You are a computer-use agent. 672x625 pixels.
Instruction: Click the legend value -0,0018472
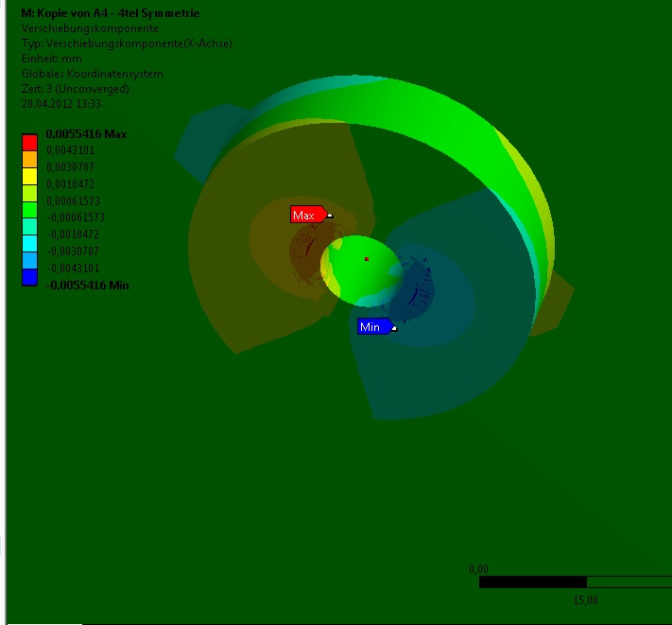[x=73, y=234]
